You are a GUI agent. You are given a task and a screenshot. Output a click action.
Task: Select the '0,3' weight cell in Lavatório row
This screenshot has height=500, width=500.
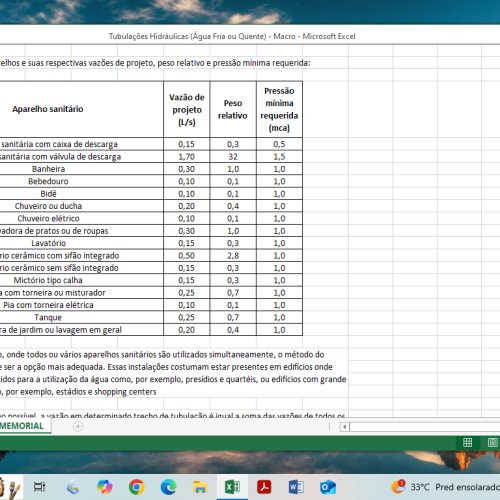(233, 243)
